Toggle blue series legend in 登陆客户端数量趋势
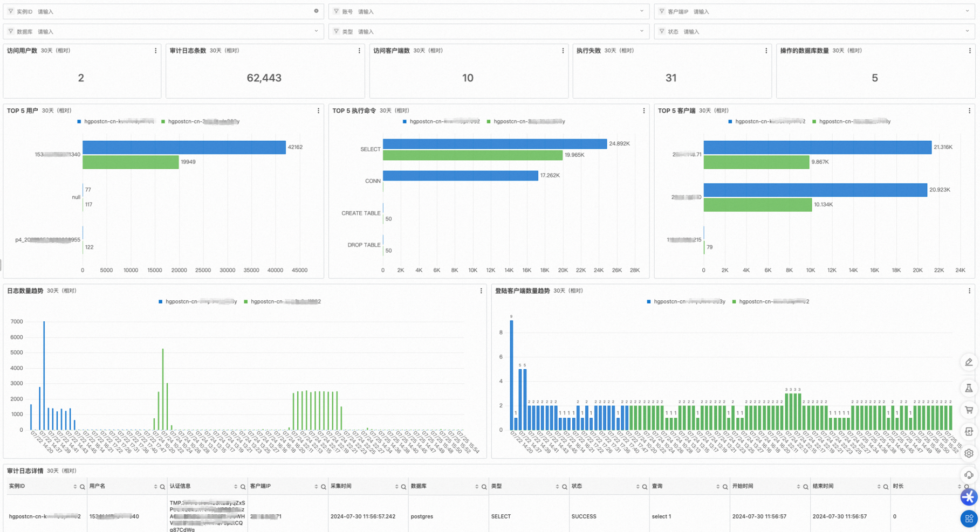The image size is (980, 532). click(x=686, y=301)
